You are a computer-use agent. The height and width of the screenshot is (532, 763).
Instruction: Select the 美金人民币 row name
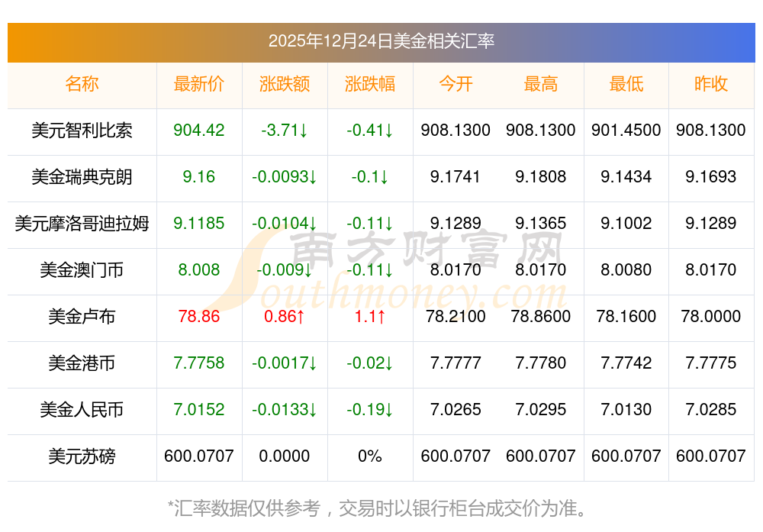pyautogui.click(x=82, y=410)
